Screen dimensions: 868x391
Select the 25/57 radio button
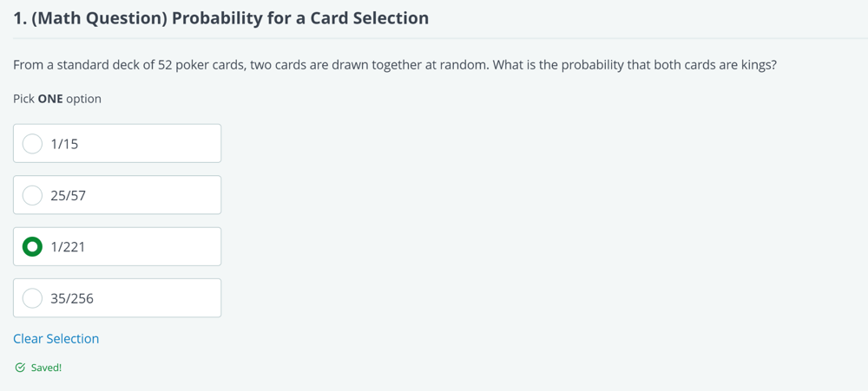coord(32,195)
